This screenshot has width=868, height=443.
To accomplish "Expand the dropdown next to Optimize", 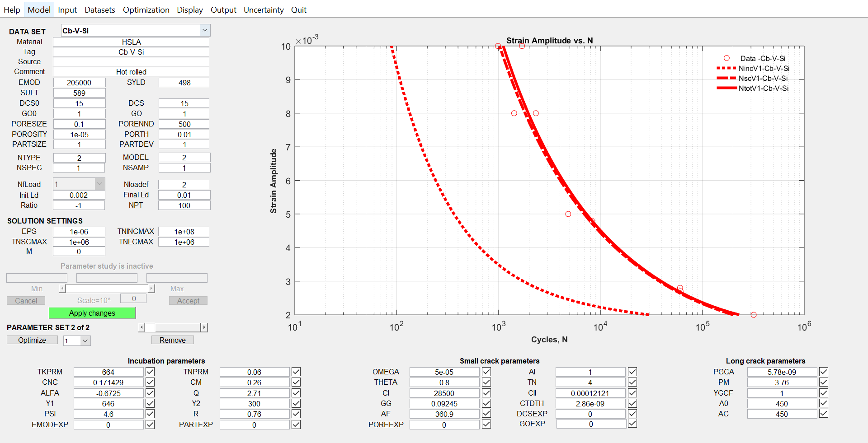I will click(x=85, y=340).
